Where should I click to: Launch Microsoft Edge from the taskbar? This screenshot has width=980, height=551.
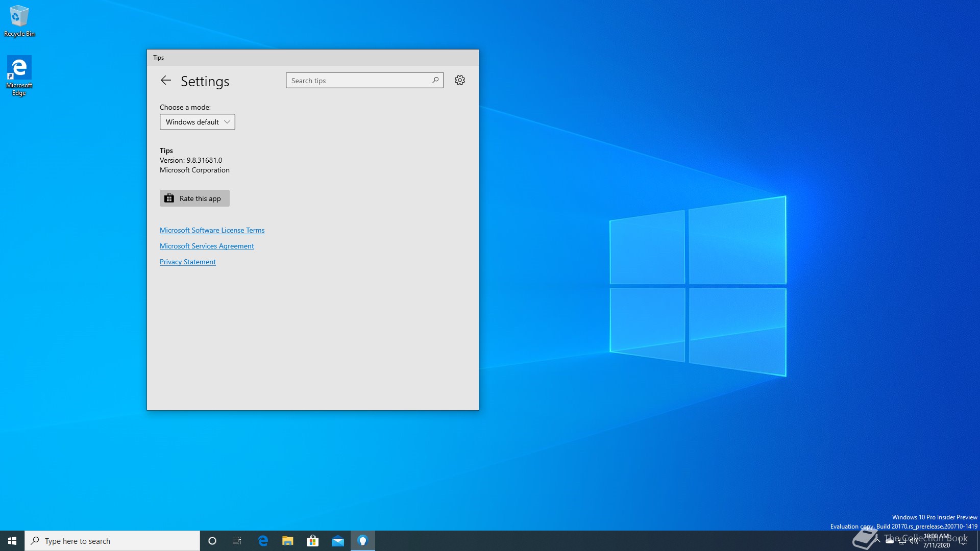point(263,541)
